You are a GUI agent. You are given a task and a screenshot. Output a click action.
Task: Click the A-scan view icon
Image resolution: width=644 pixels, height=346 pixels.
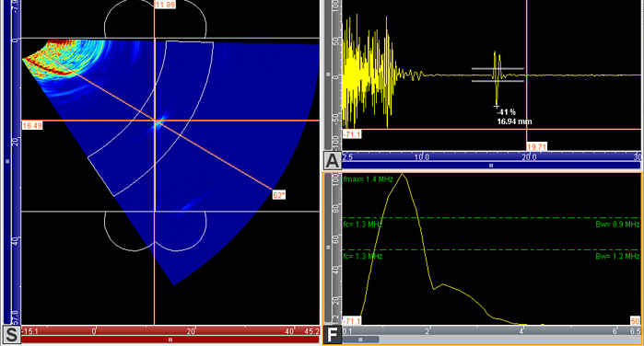pyautogui.click(x=333, y=160)
